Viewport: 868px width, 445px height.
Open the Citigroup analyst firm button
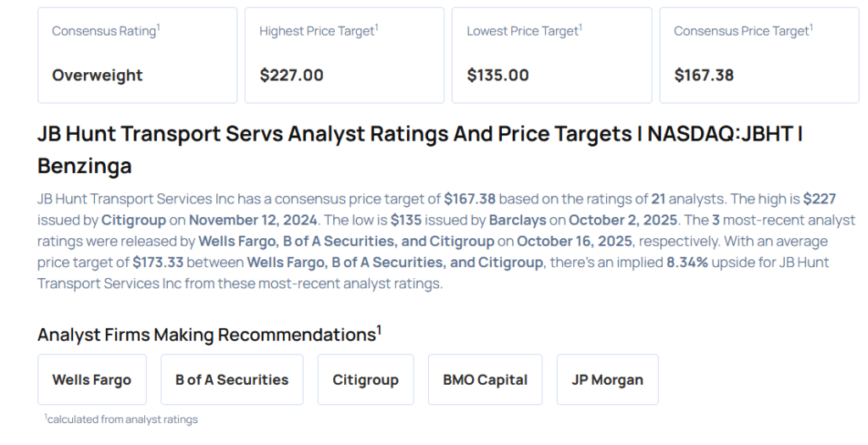point(365,380)
